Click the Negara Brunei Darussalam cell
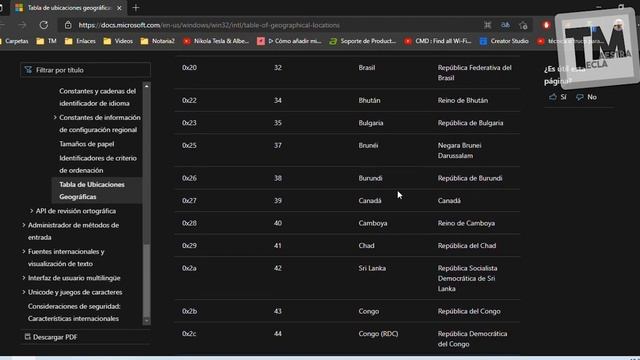 (459, 150)
